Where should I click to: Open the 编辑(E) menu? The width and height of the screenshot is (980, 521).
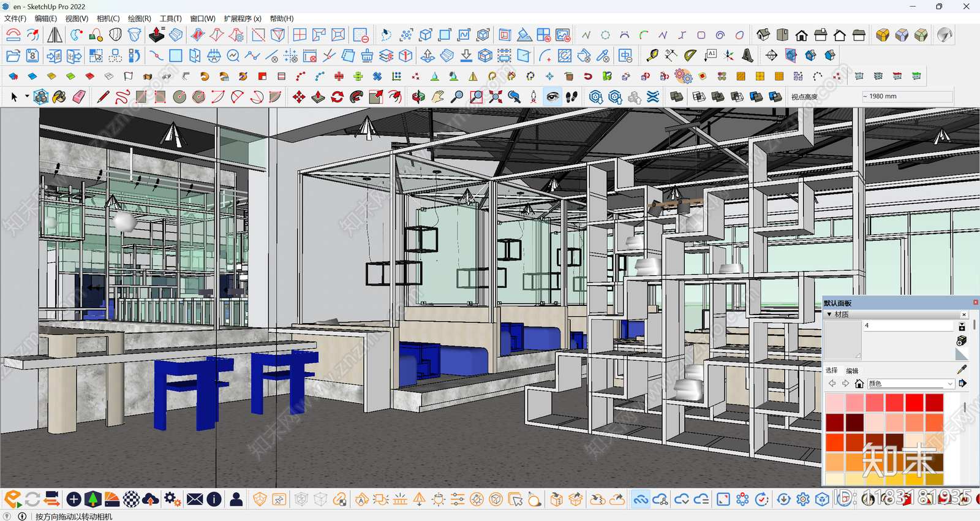pos(46,18)
